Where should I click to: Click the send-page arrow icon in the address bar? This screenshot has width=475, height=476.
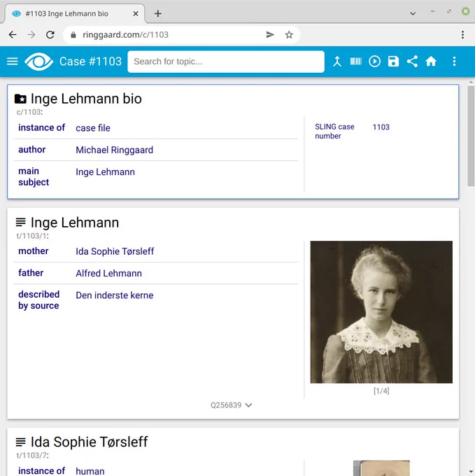coord(270,34)
